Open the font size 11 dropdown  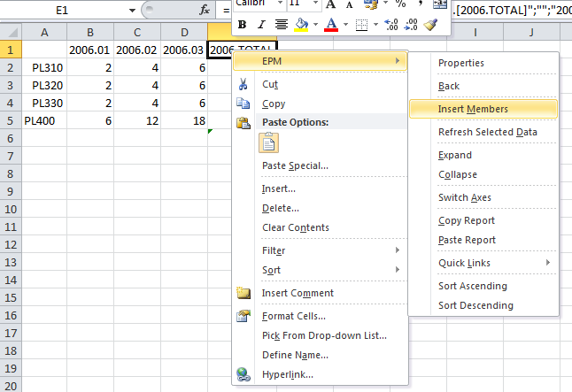click(315, 4)
